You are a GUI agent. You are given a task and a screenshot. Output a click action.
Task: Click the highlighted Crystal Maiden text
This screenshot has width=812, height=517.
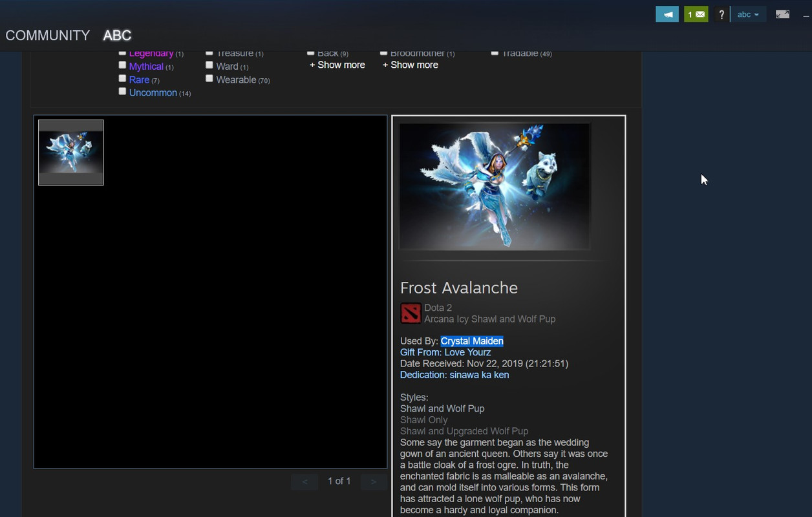click(x=472, y=341)
